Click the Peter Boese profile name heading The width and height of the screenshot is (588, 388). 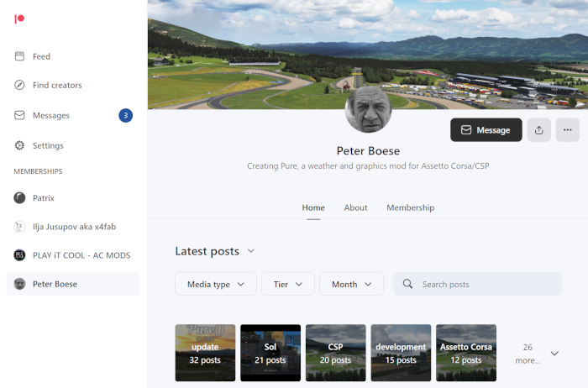pyautogui.click(x=368, y=150)
